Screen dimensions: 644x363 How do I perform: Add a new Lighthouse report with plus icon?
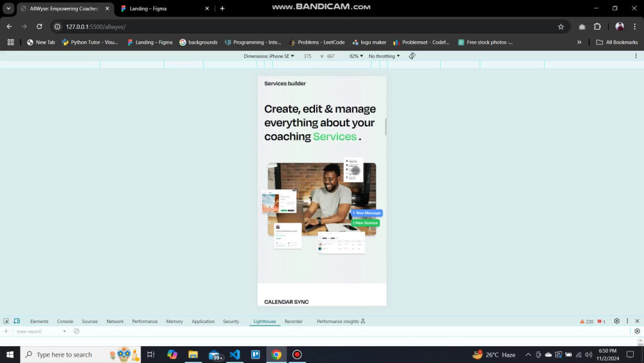point(6,331)
